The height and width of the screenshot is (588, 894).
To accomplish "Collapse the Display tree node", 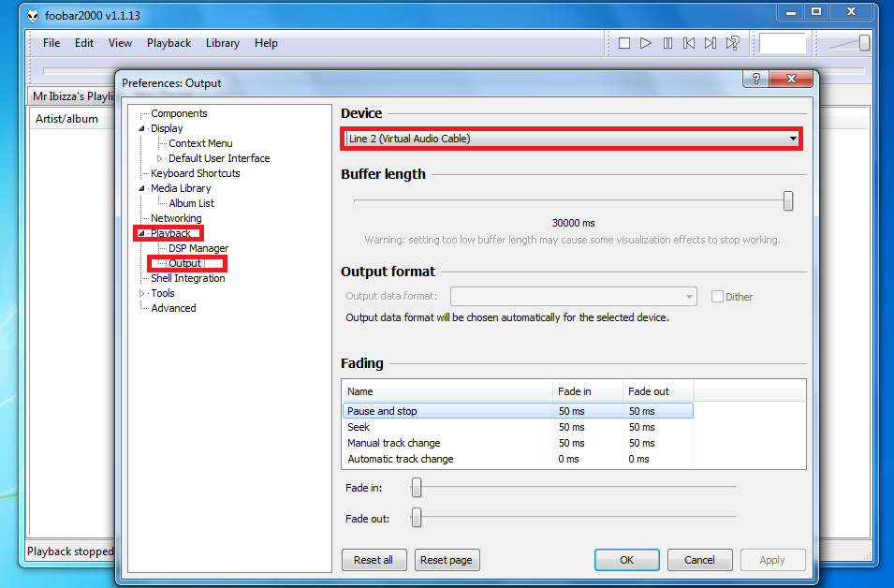I will (x=141, y=129).
